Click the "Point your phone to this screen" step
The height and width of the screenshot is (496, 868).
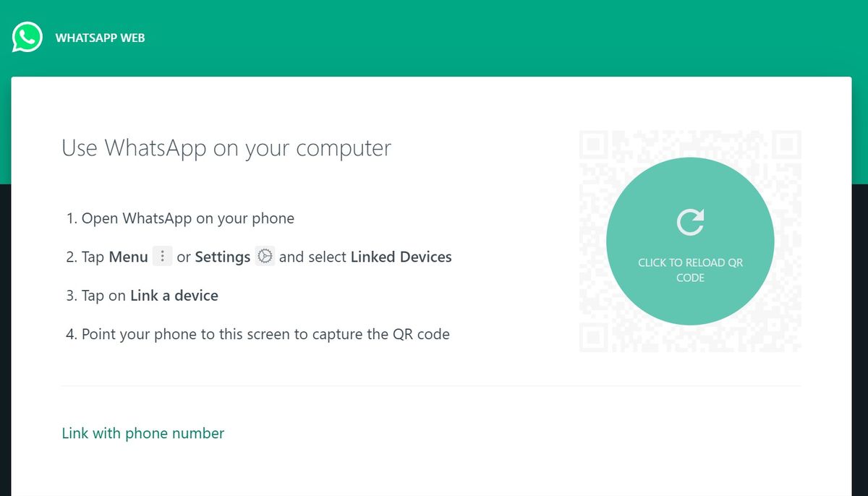265,334
